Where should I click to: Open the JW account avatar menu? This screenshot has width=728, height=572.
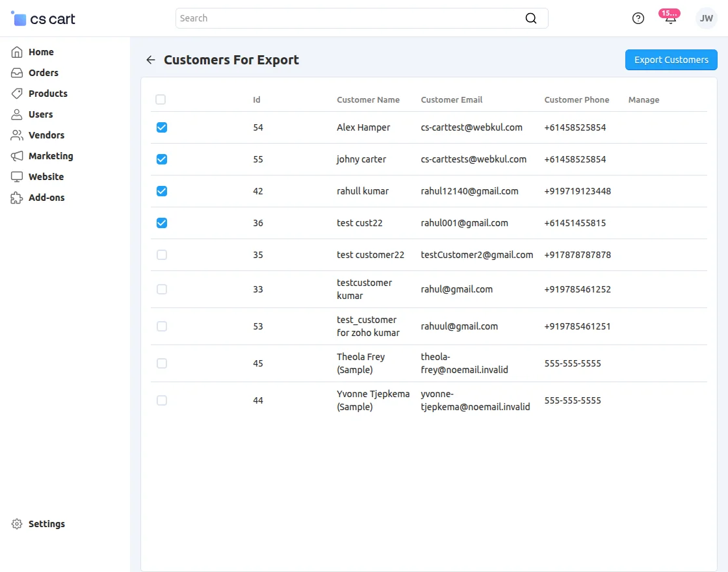(x=706, y=18)
